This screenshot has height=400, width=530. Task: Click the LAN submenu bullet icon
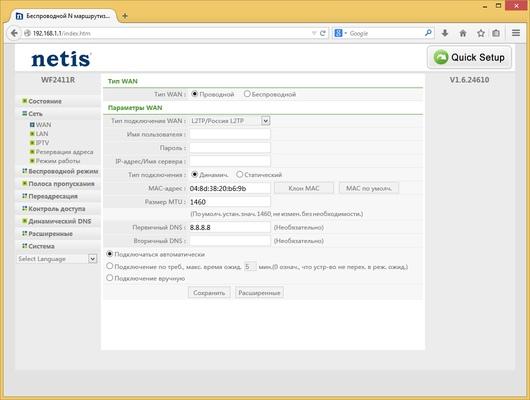(x=32, y=134)
